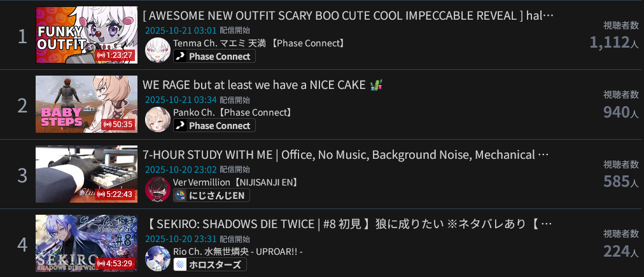The image size is (644, 277).
Task: Click the Ver Vermillion【NIJISANJI EN】 channel name
Action: click(x=236, y=182)
